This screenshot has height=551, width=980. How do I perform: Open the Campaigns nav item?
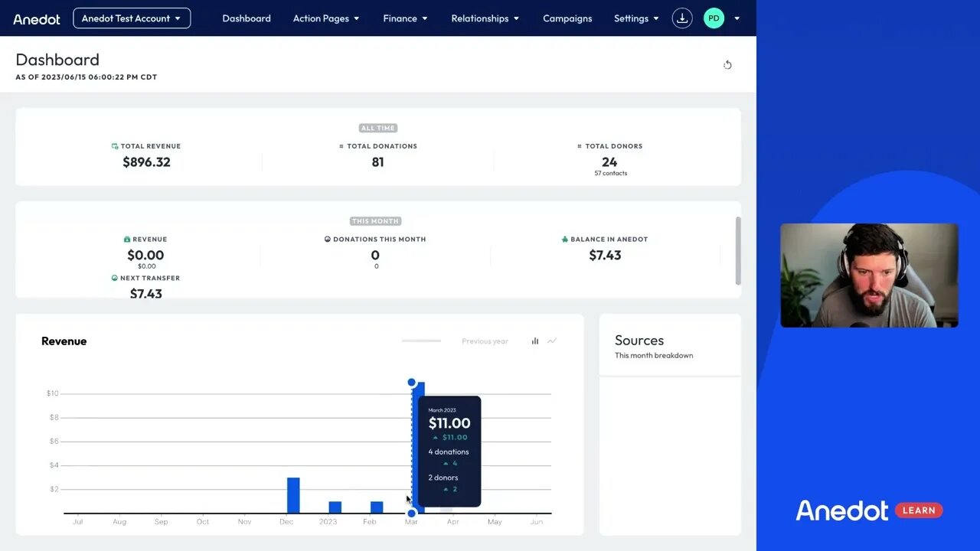point(567,18)
